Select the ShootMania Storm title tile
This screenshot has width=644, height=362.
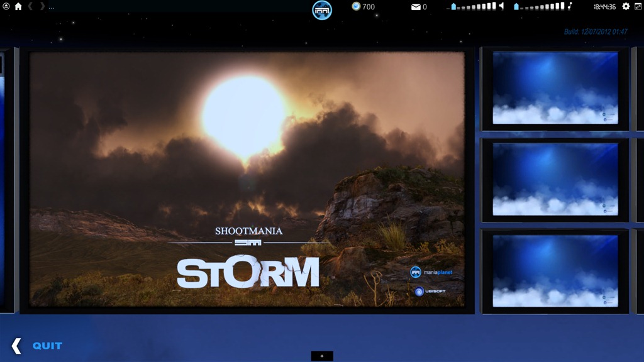point(247,179)
